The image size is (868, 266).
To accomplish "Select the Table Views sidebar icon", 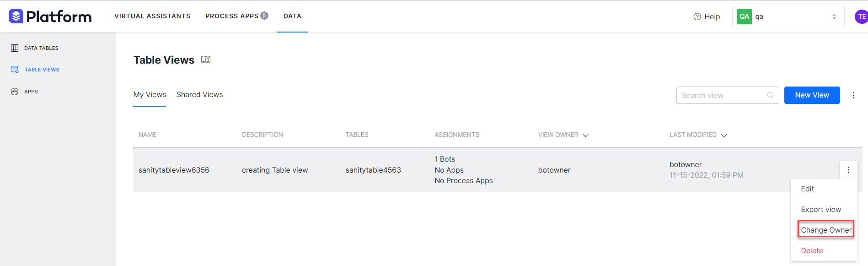I will 15,70.
